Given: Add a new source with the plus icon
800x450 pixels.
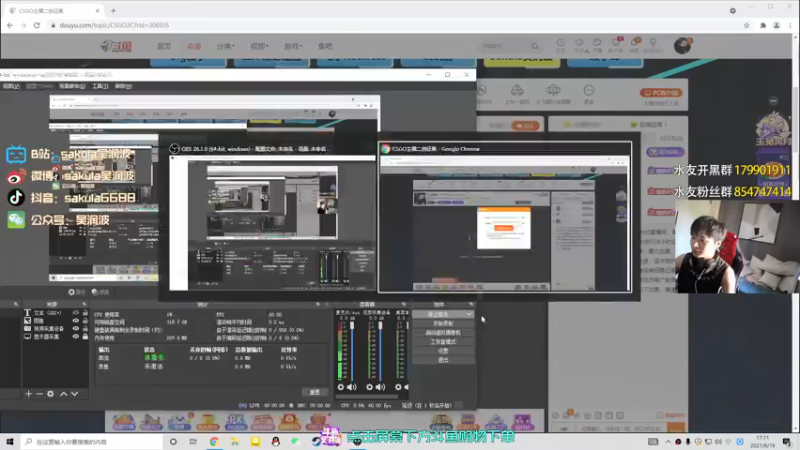Looking at the screenshot, I should point(29,394).
